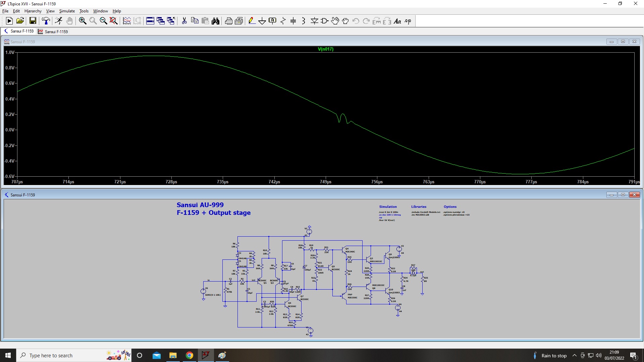Place a Diode component

click(314, 21)
